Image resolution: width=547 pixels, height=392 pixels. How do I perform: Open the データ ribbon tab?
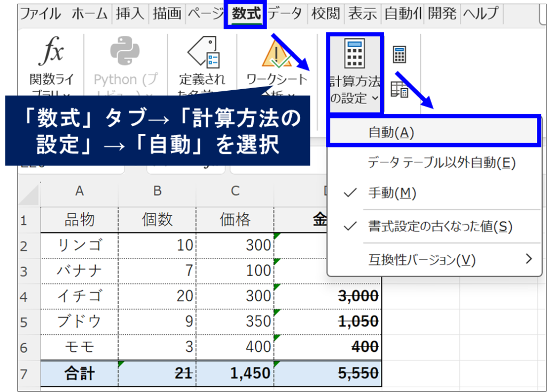pos(285,13)
